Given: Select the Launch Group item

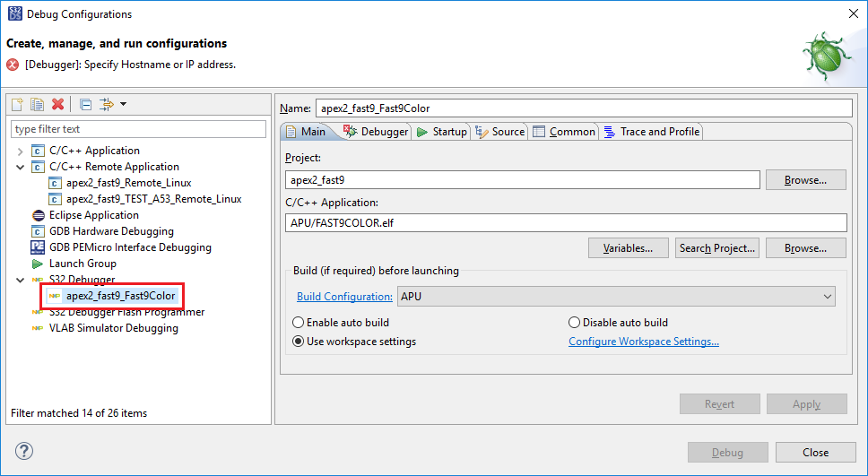Looking at the screenshot, I should (x=82, y=264).
